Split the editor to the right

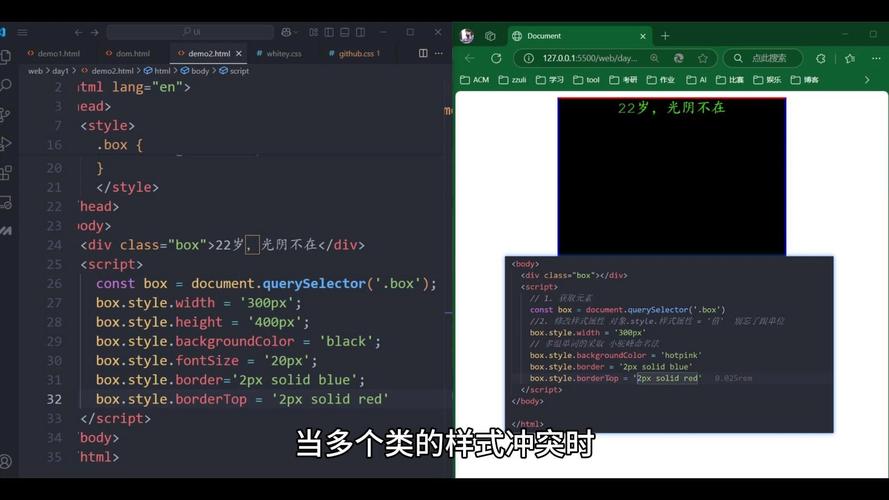(x=423, y=53)
